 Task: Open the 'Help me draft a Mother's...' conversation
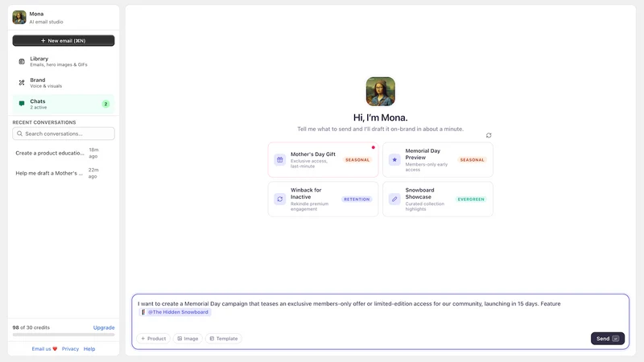[x=64, y=173]
